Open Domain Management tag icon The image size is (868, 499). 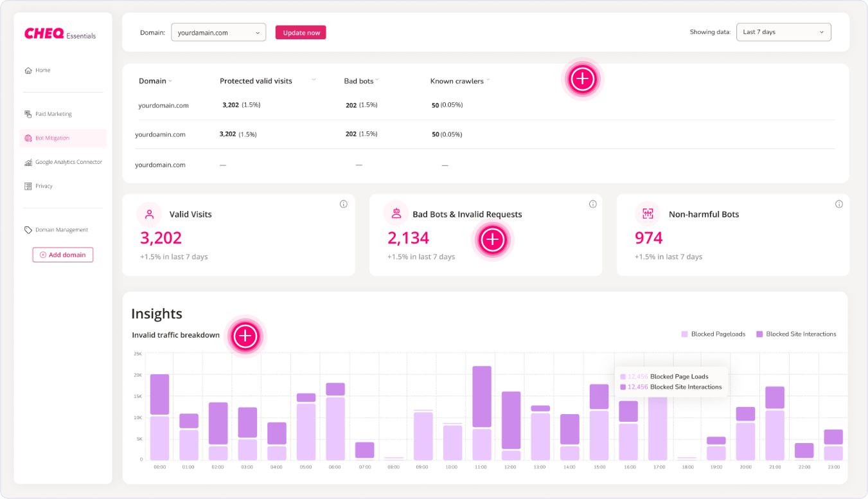point(27,230)
